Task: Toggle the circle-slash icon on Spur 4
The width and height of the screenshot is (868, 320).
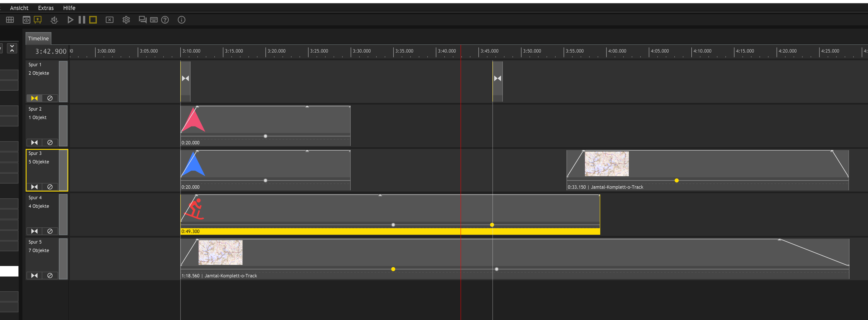Action: [x=50, y=231]
